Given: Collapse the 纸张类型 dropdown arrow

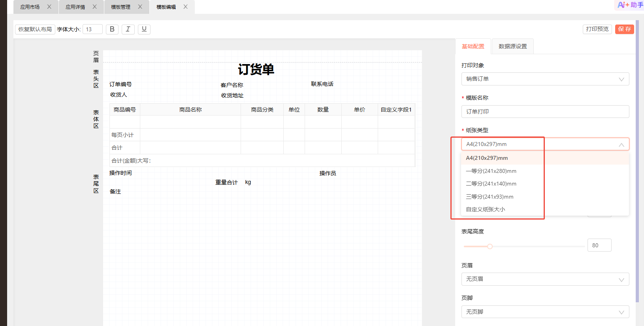Looking at the screenshot, I should [621, 144].
